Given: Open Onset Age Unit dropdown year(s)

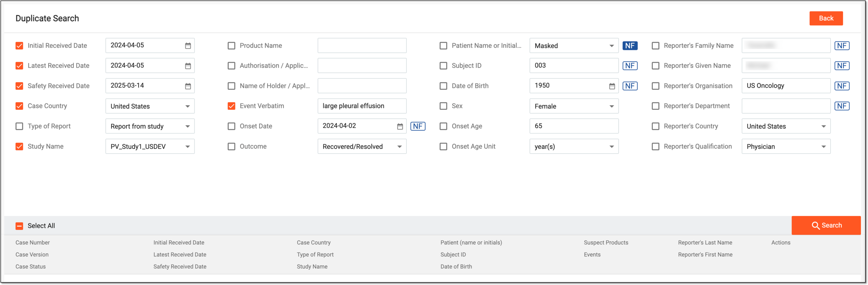Looking at the screenshot, I should [x=574, y=146].
